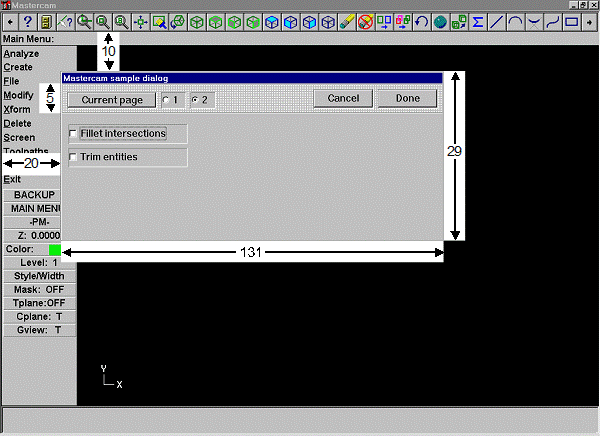This screenshot has width=600, height=436.
Task: Select the create Line tool icon
Action: tap(496, 21)
